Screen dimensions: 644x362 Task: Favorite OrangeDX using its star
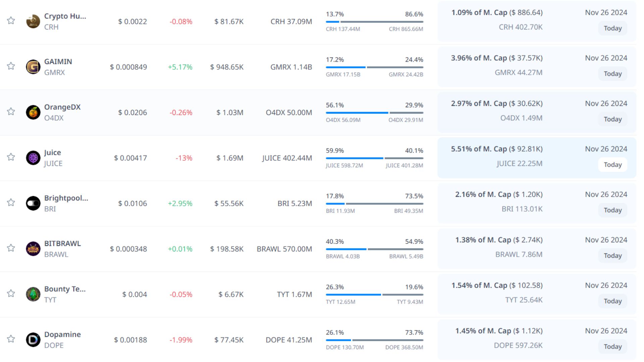pyautogui.click(x=11, y=112)
